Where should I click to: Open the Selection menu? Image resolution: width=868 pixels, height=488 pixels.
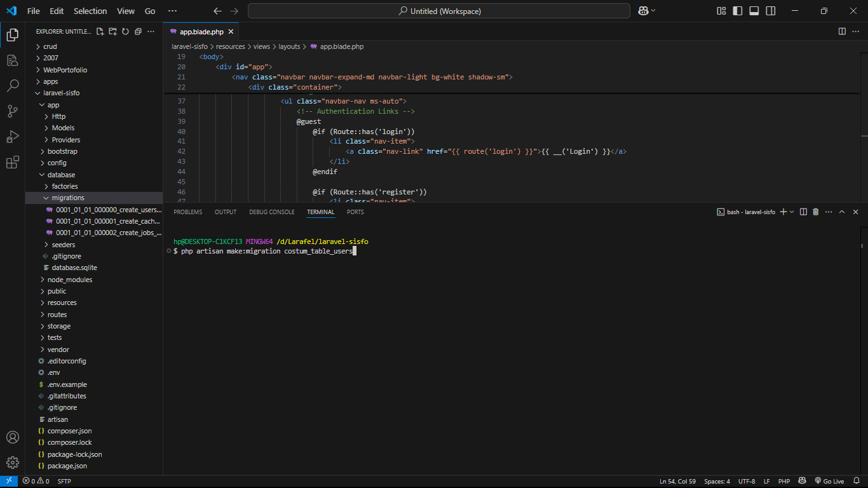pos(90,11)
